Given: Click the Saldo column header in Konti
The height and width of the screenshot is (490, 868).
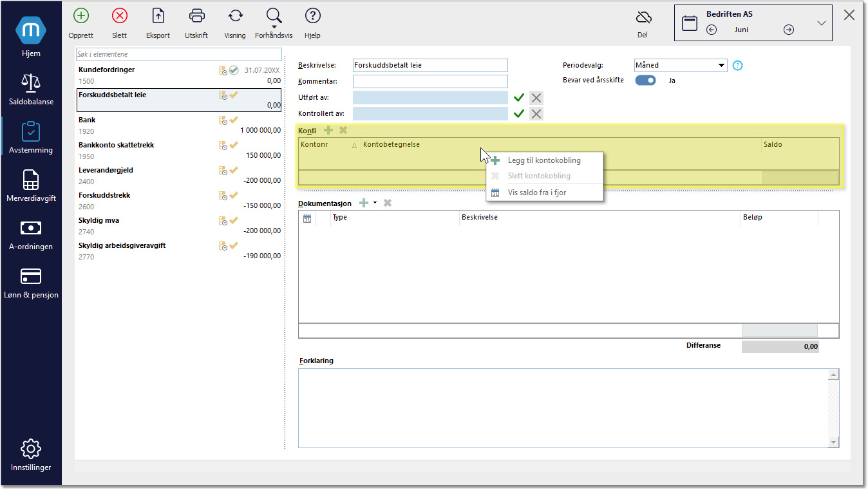Looking at the screenshot, I should pos(800,145).
